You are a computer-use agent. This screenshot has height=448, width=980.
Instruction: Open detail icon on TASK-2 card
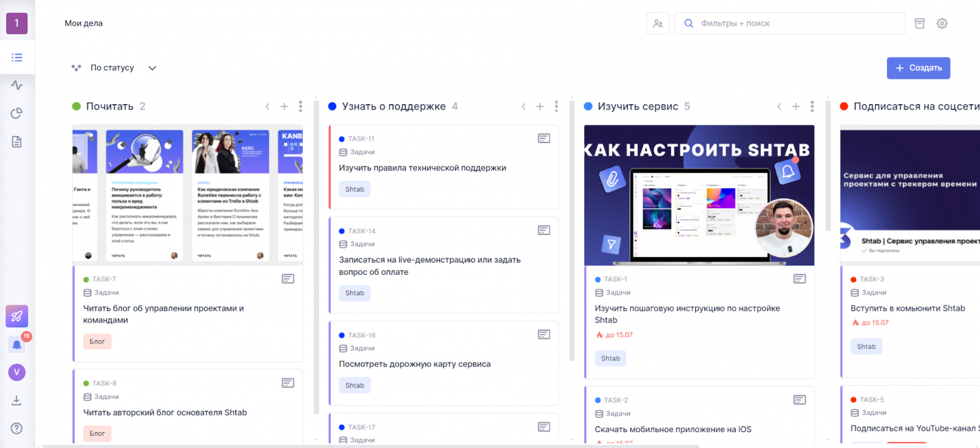click(800, 400)
